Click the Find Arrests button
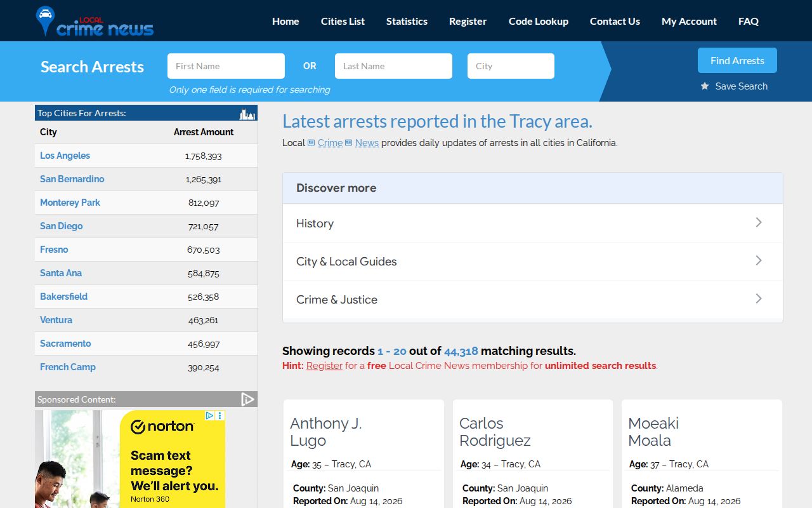812x508 pixels. click(x=737, y=60)
